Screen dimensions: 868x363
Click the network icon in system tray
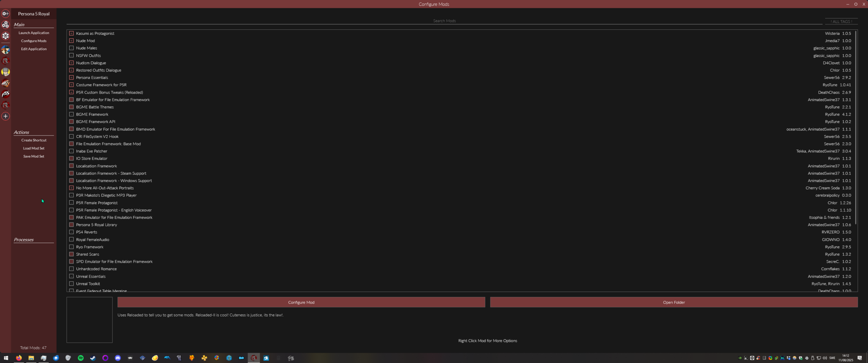click(x=819, y=358)
